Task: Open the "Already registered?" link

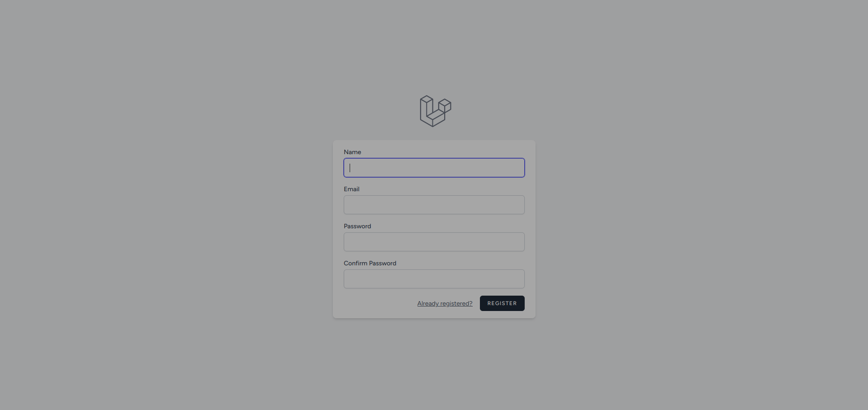Action: (x=445, y=303)
